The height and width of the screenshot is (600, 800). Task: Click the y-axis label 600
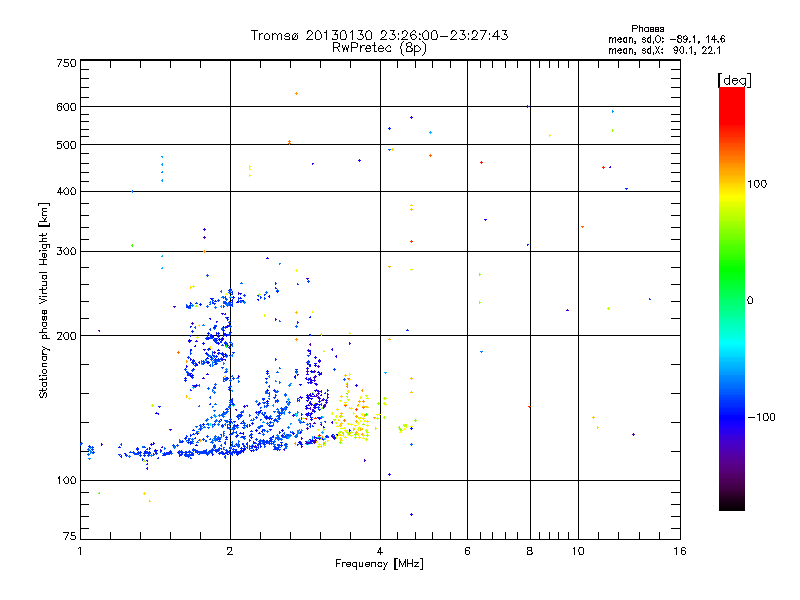(66, 107)
